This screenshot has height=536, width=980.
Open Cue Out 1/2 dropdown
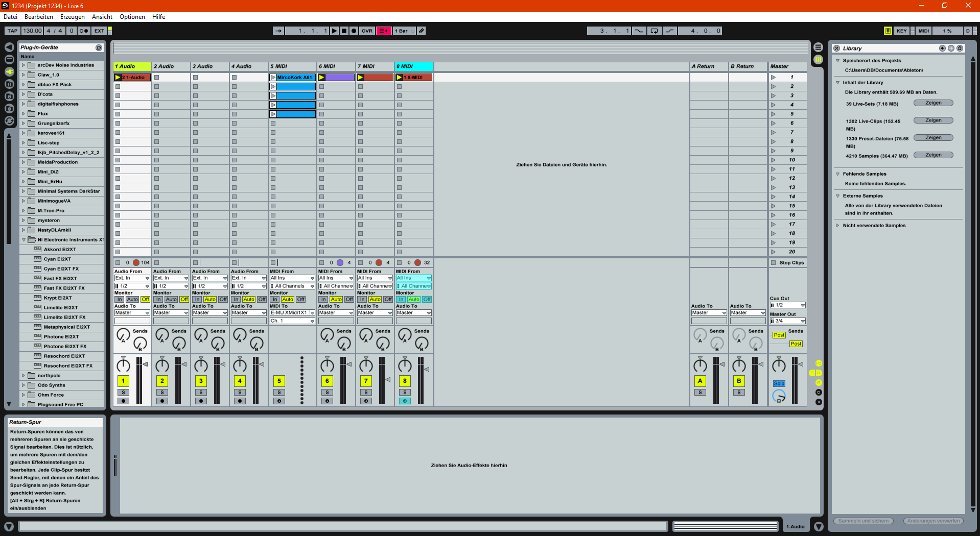pos(787,305)
